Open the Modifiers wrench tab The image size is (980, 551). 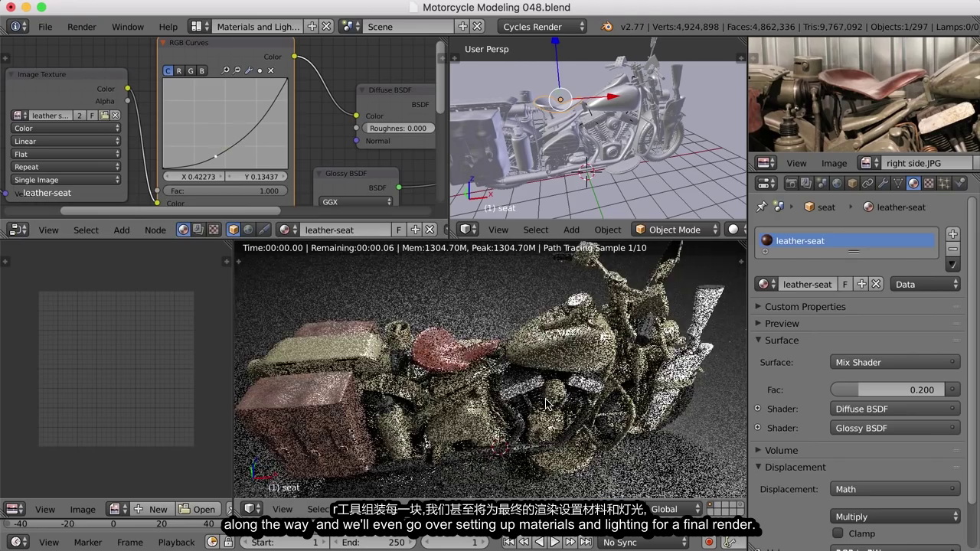tap(883, 184)
